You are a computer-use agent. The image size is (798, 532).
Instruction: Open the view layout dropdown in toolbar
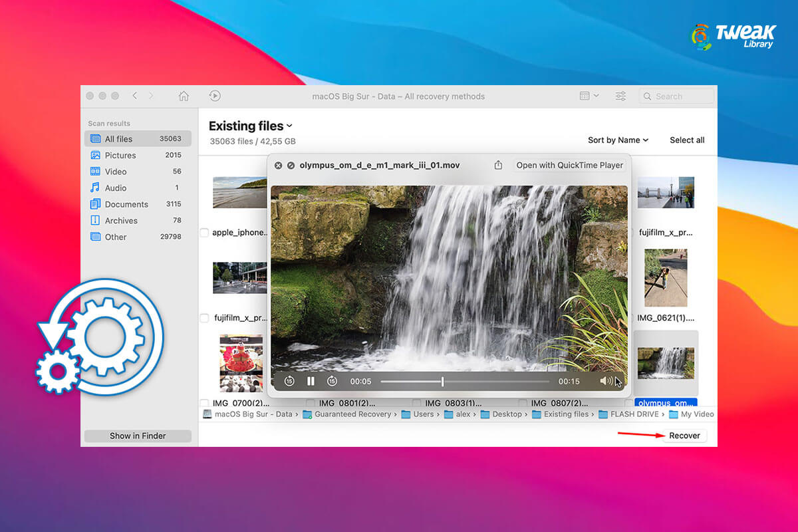click(588, 95)
